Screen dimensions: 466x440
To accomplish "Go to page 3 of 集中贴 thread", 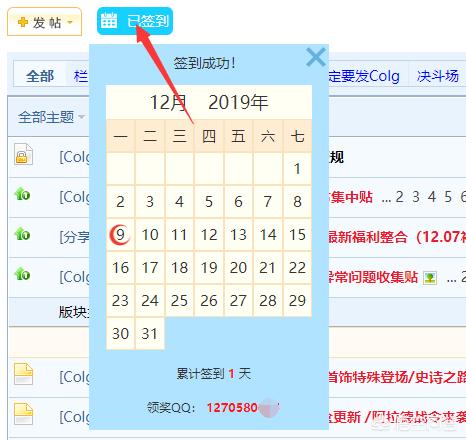I will (x=416, y=197).
